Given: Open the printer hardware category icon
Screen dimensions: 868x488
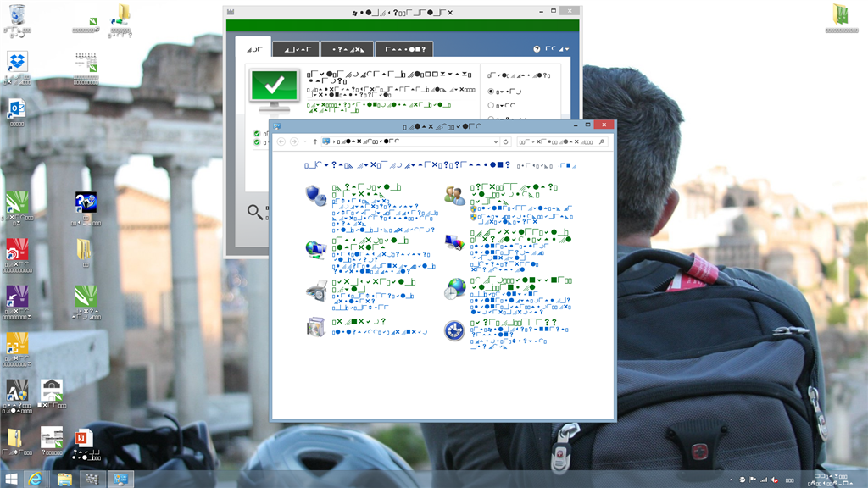Looking at the screenshot, I should coord(316,291).
